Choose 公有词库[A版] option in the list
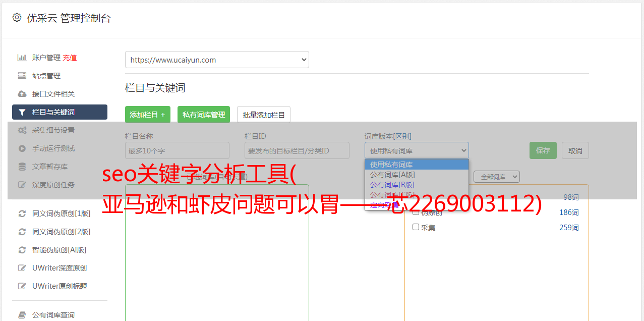This screenshot has height=321, width=644. (417, 175)
